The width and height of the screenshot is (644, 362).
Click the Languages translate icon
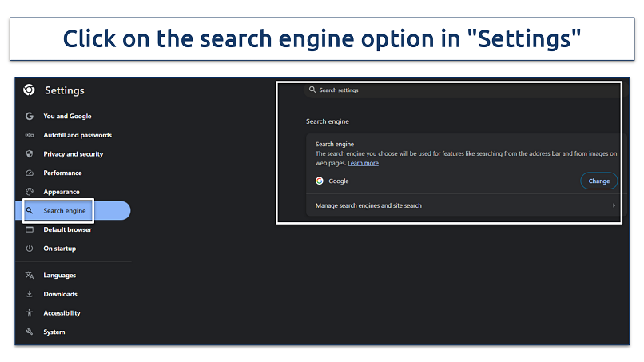(x=30, y=276)
